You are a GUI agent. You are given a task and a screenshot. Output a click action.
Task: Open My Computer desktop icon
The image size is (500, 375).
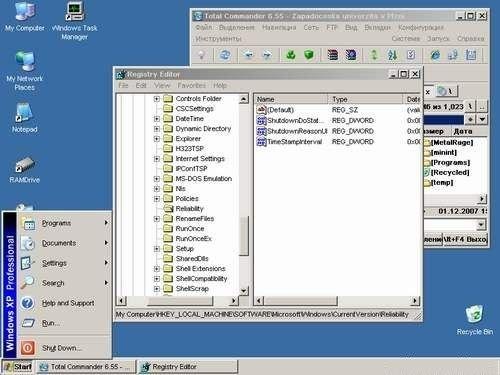tap(25, 17)
